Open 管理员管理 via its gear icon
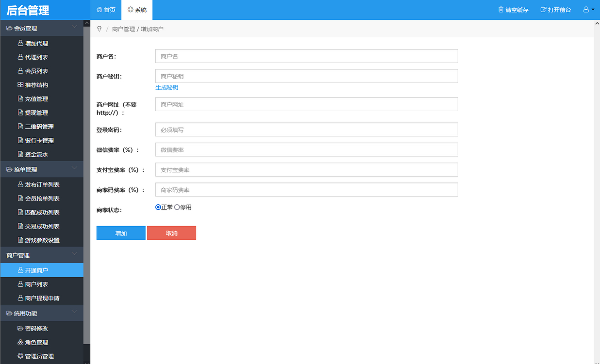 click(20, 356)
